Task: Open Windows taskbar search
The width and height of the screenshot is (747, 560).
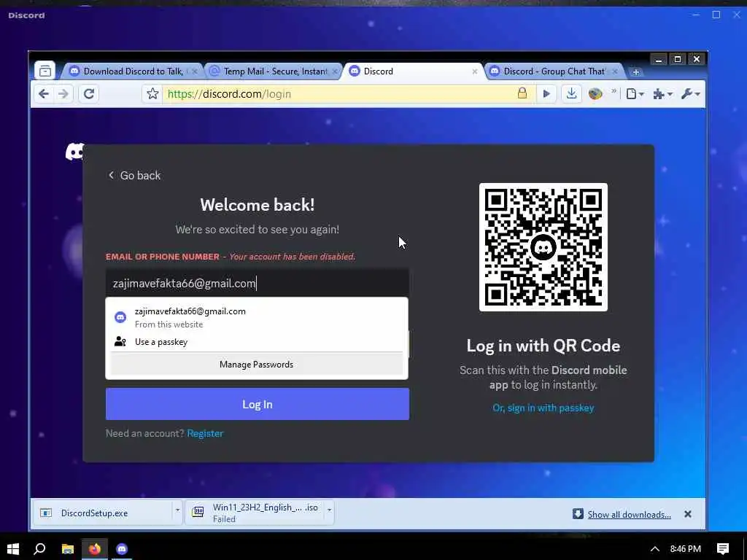Action: click(39, 548)
